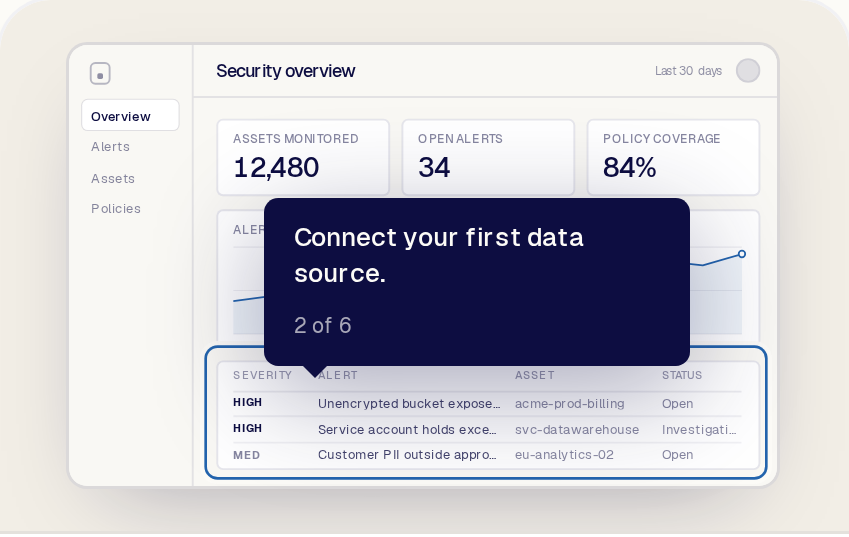The width and height of the screenshot is (849, 537).
Task: Open the Assets Monitored 12,480 card
Action: click(303, 158)
